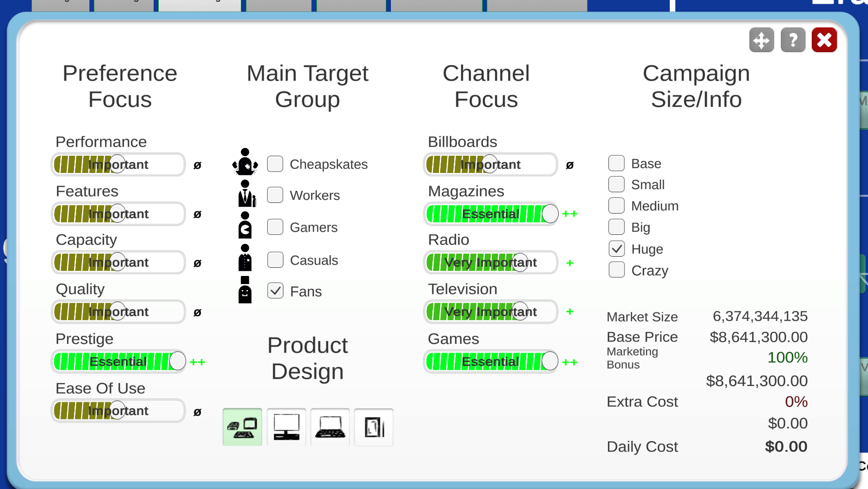Click the ++ indicator beside Prestige
868x489 pixels.
(197, 362)
